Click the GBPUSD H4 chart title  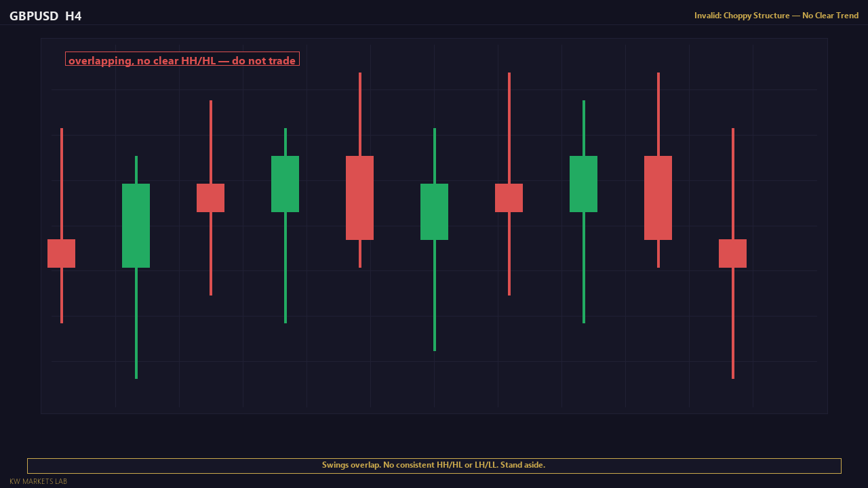[x=45, y=16]
